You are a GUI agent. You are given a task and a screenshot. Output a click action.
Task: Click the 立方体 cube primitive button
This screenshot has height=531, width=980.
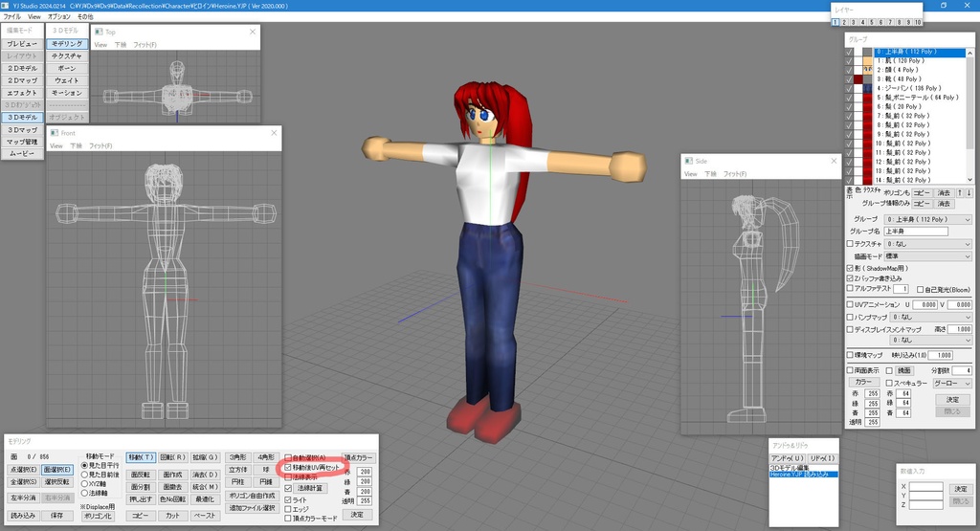[x=237, y=469]
